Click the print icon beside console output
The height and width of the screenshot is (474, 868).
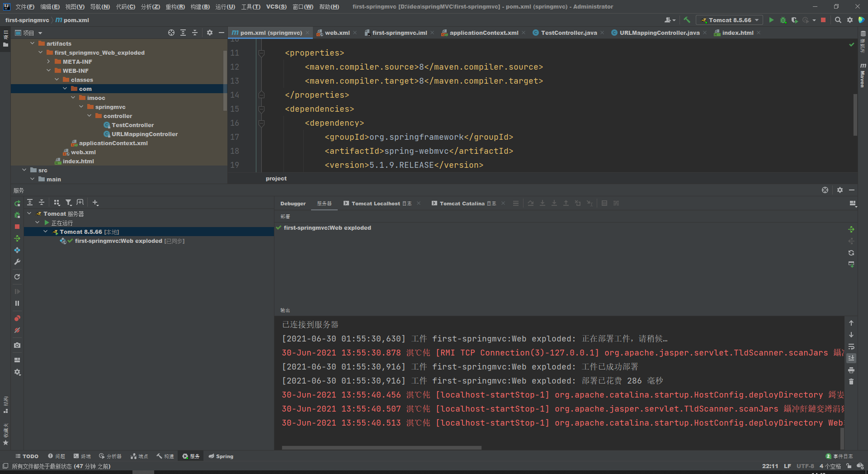[x=851, y=370]
